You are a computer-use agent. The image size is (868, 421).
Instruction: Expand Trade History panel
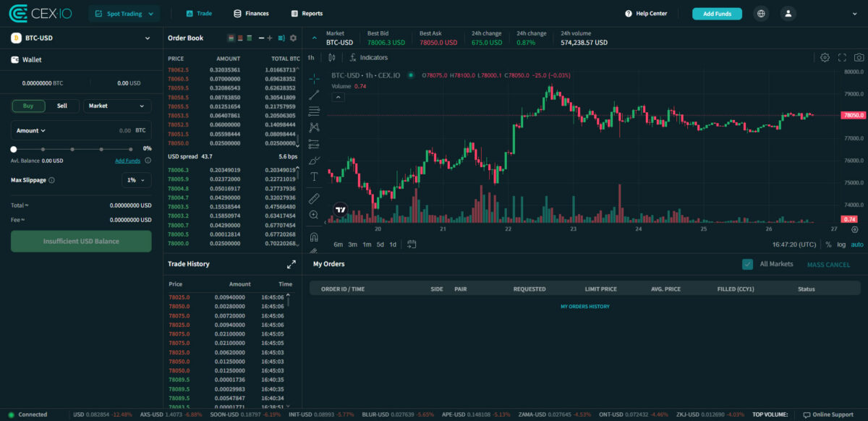pyautogui.click(x=292, y=264)
